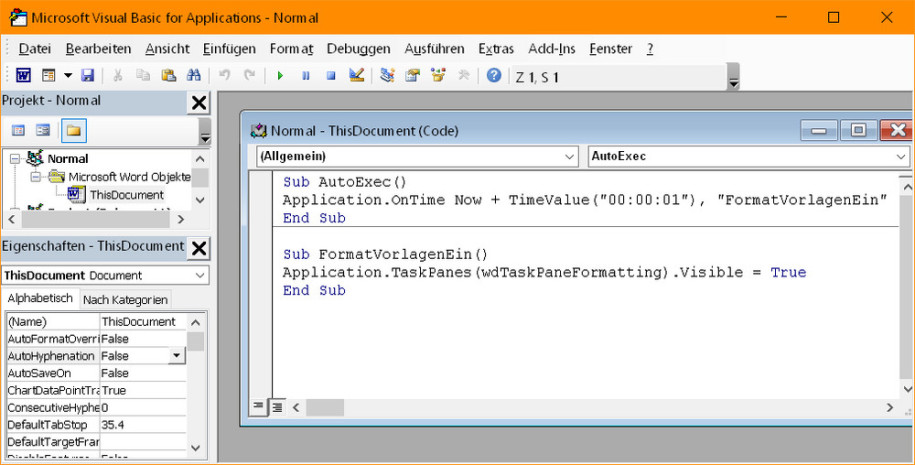The height and width of the screenshot is (465, 915).
Task: Open the Format menu
Action: [291, 49]
